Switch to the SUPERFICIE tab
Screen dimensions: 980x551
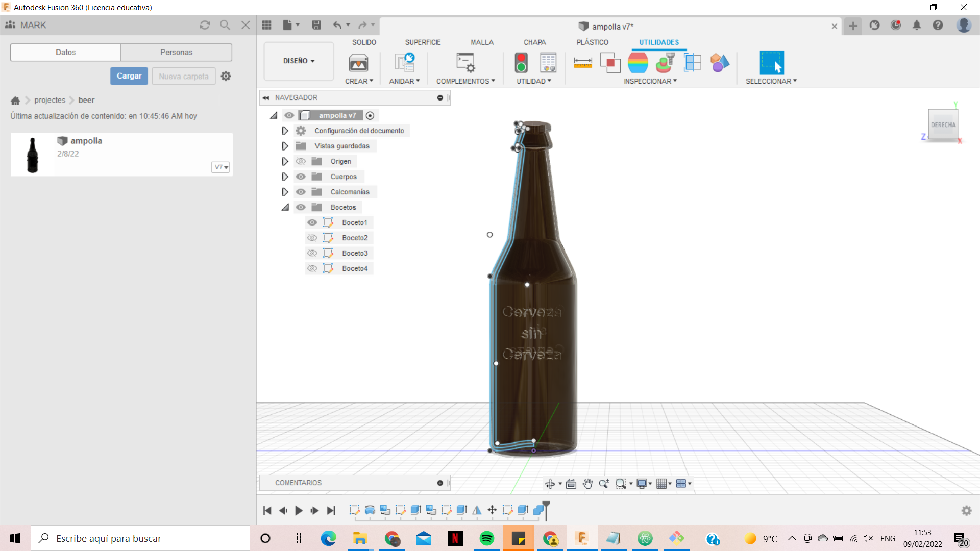click(423, 42)
